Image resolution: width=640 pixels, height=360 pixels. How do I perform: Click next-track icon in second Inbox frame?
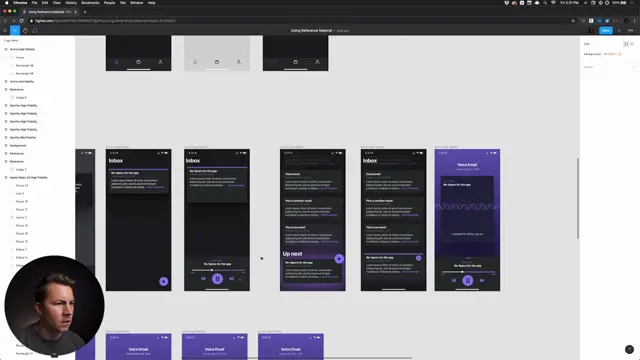(231, 278)
